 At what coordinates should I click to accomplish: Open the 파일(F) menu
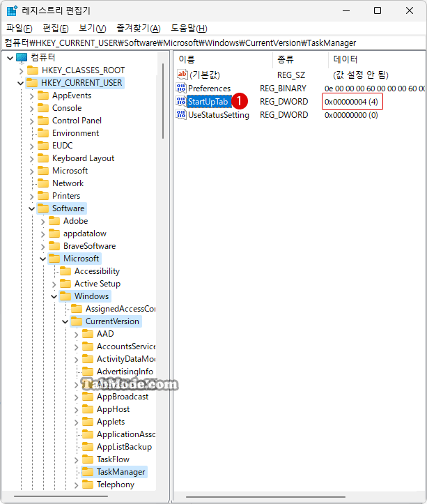tap(20, 29)
